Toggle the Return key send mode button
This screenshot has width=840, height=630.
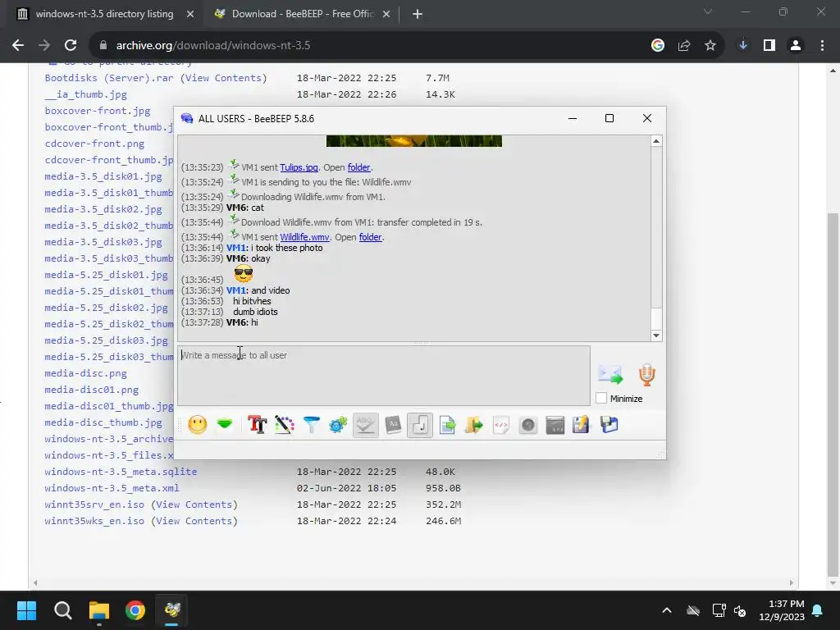420,426
